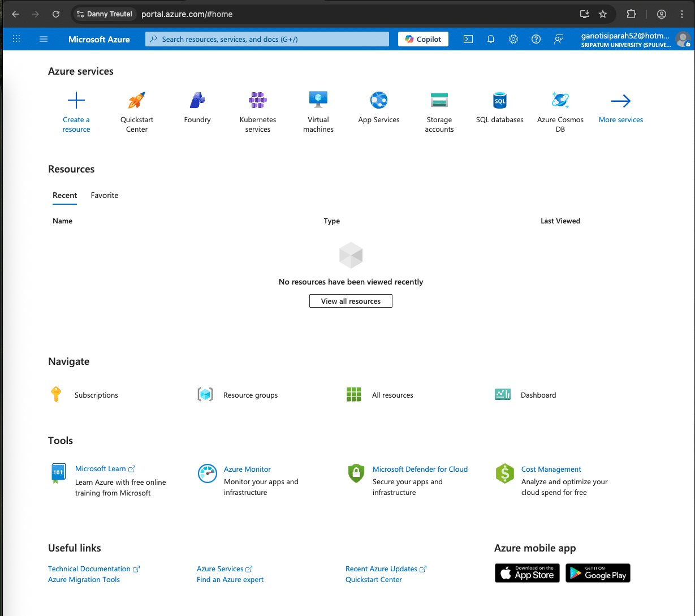Viewport: 695px width, 616px height.
Task: Click the Help question mark icon
Action: pyautogui.click(x=536, y=39)
